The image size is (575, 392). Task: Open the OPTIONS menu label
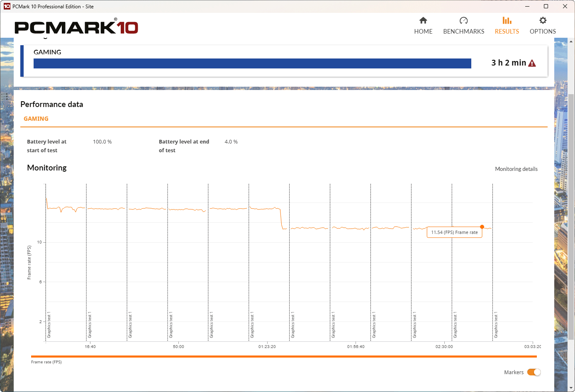[x=543, y=32]
